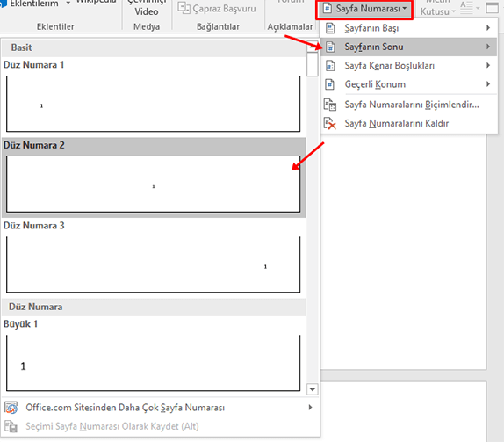The width and height of the screenshot is (504, 442).
Task: Click the Sayfa Numaralarını Kaldır icon
Action: pos(330,124)
